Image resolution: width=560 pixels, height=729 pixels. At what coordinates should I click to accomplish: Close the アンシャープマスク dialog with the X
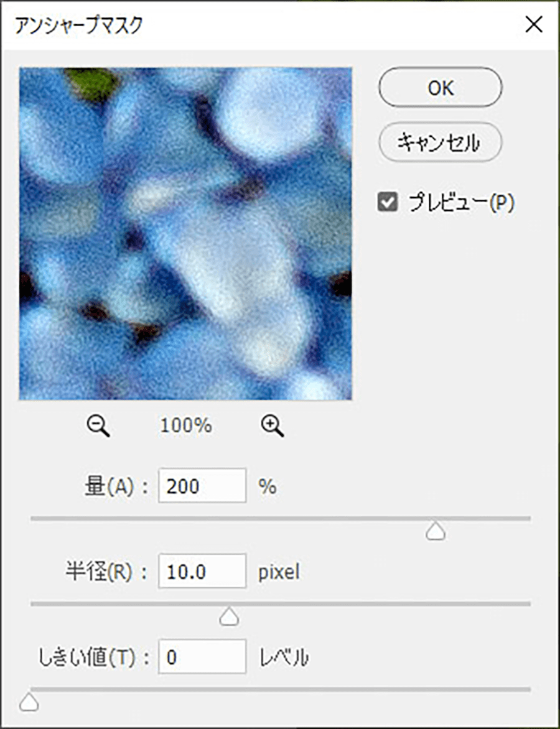click(534, 25)
